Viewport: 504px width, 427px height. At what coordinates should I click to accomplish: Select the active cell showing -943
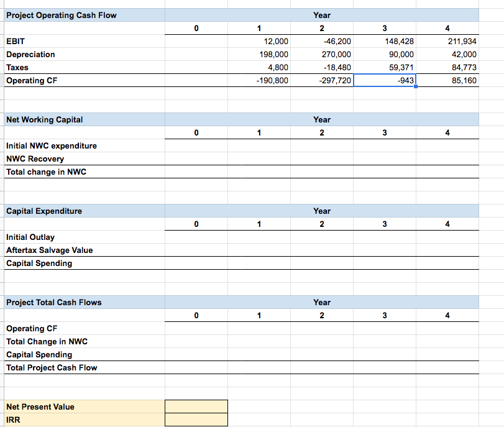(x=385, y=80)
